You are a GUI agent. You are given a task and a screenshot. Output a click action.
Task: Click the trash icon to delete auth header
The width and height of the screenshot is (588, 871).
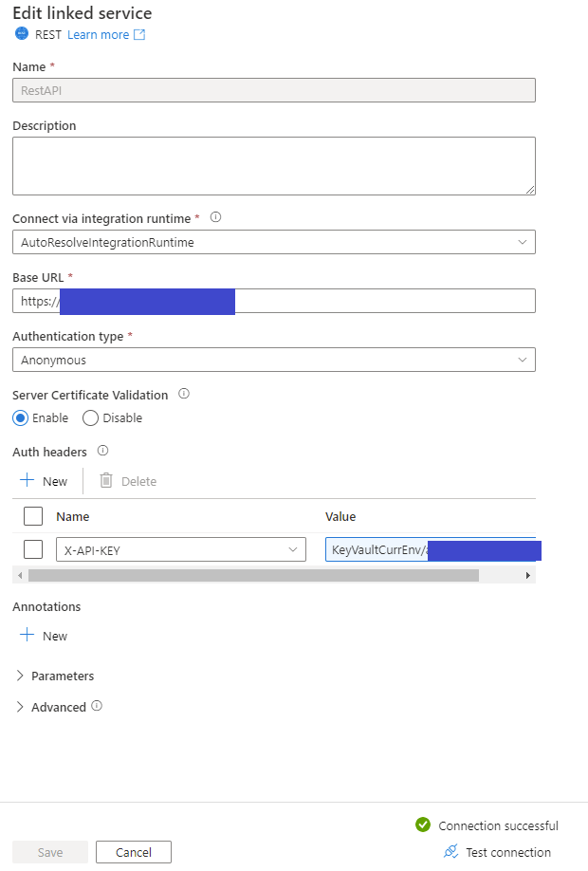coord(106,480)
